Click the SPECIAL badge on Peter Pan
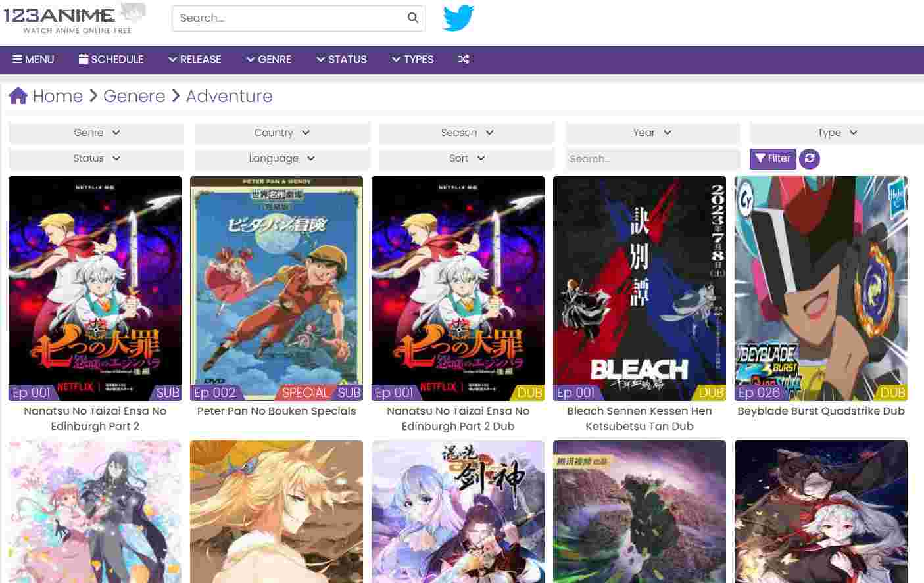 [x=304, y=393]
